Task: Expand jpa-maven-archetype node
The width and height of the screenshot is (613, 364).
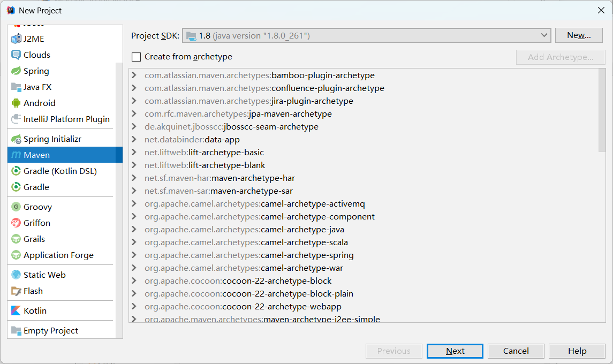Action: coord(134,114)
